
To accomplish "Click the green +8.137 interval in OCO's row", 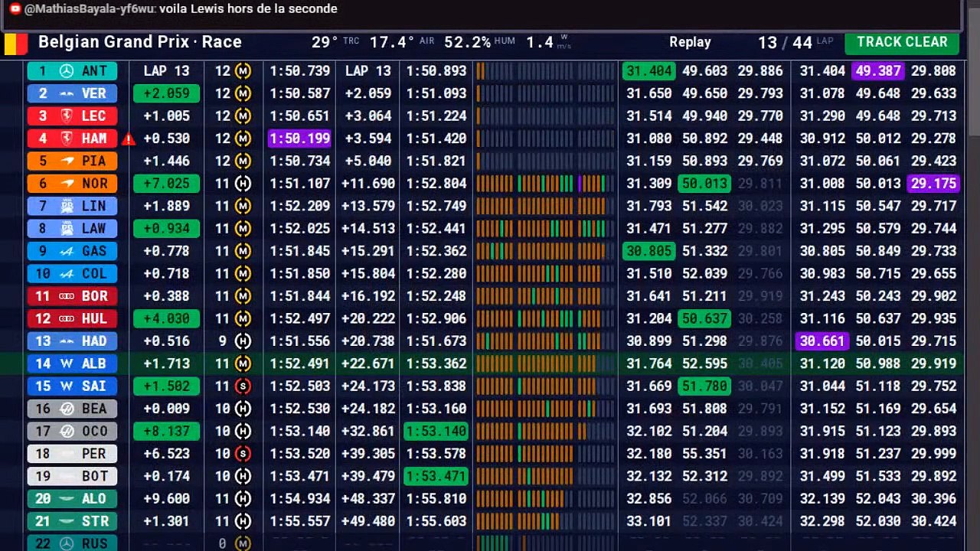I will click(x=166, y=432).
